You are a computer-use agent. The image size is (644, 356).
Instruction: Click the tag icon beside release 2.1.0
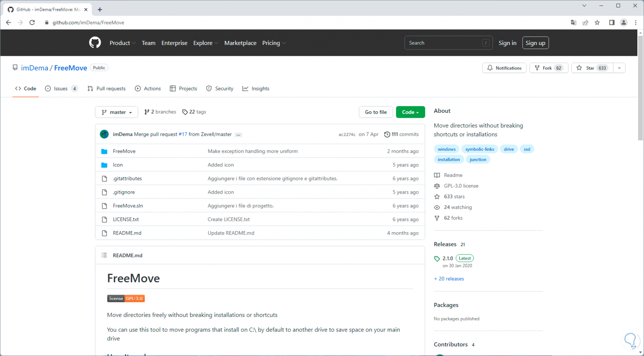point(437,258)
